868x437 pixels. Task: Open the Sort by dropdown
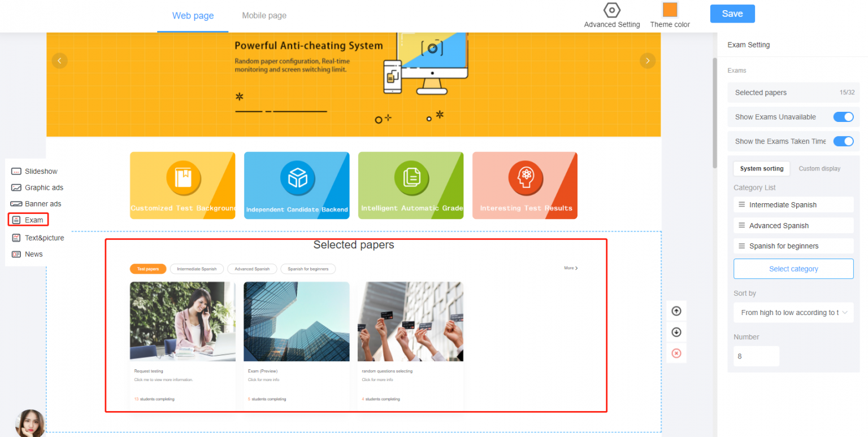[793, 312]
